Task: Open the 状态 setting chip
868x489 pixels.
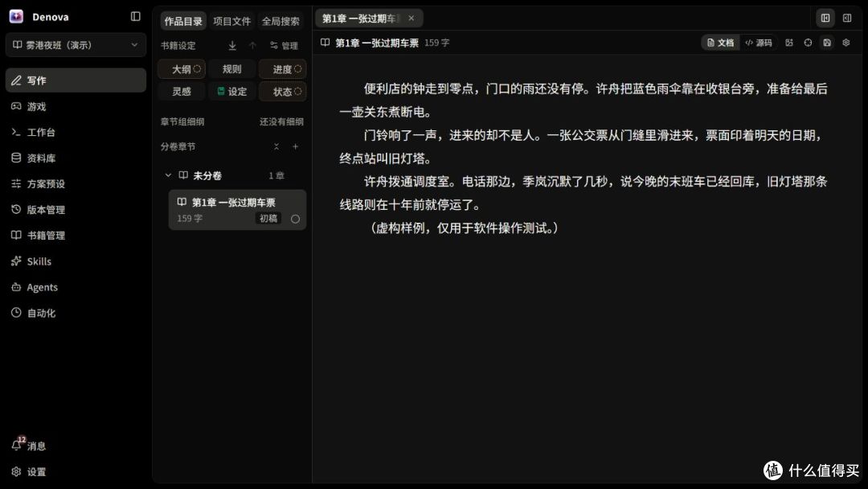Action: point(282,92)
